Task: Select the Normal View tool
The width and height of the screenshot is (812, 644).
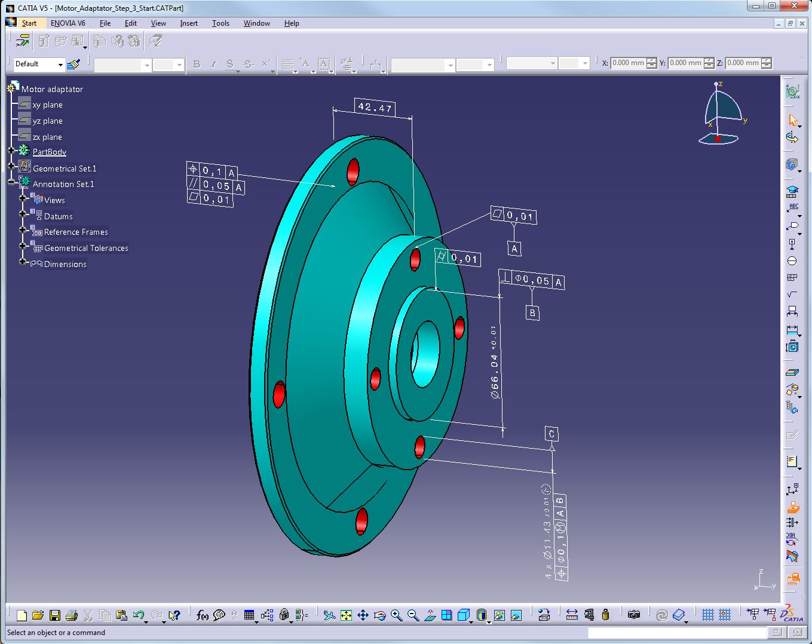Action: [430, 615]
